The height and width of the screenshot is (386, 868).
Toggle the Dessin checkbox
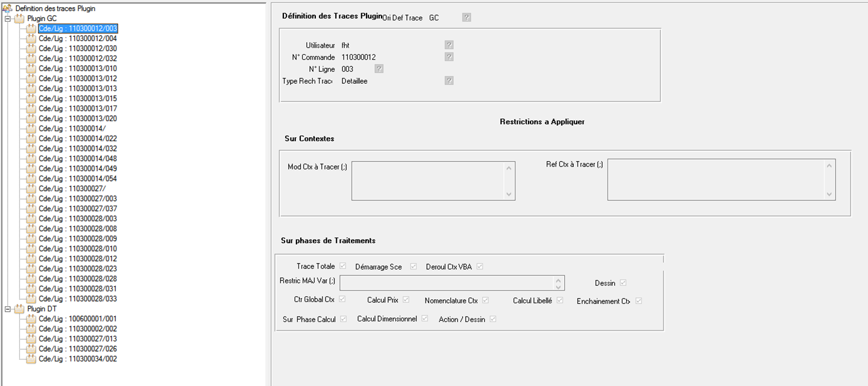[623, 282]
